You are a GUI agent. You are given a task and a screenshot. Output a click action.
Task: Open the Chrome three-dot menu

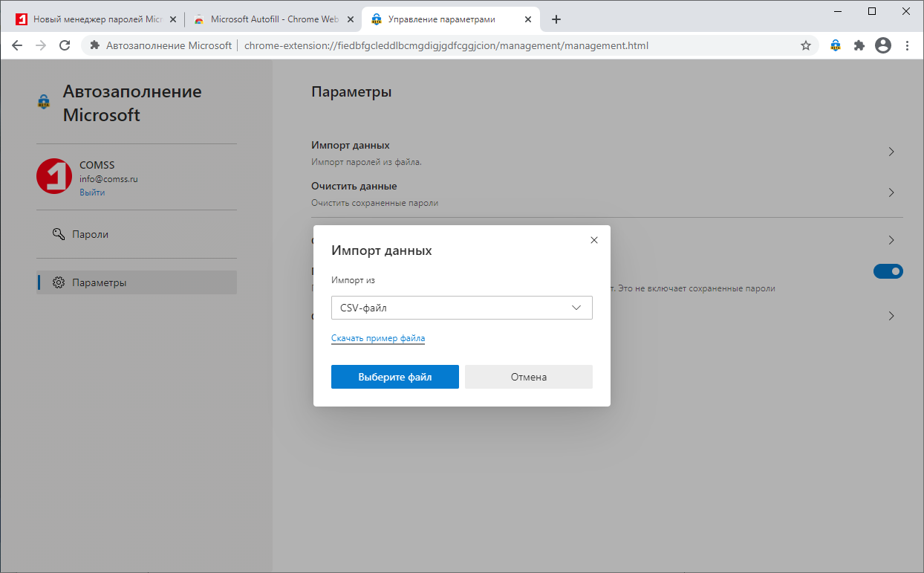click(x=907, y=45)
